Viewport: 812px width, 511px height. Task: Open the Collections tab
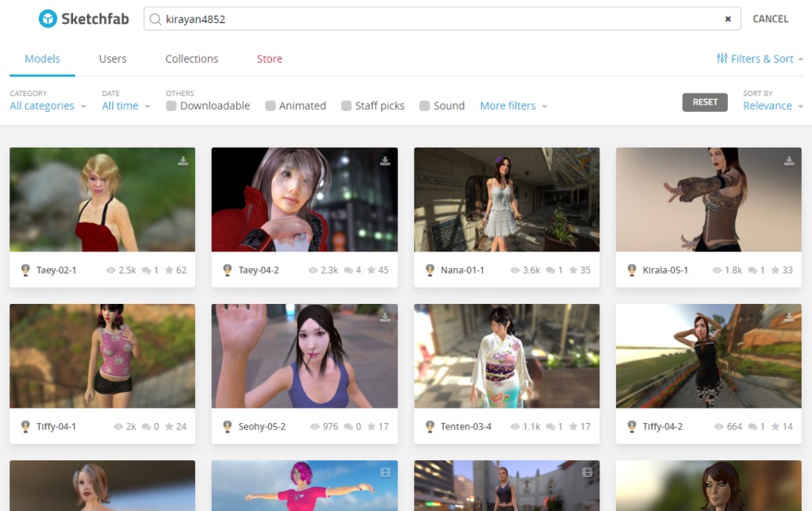click(x=192, y=59)
